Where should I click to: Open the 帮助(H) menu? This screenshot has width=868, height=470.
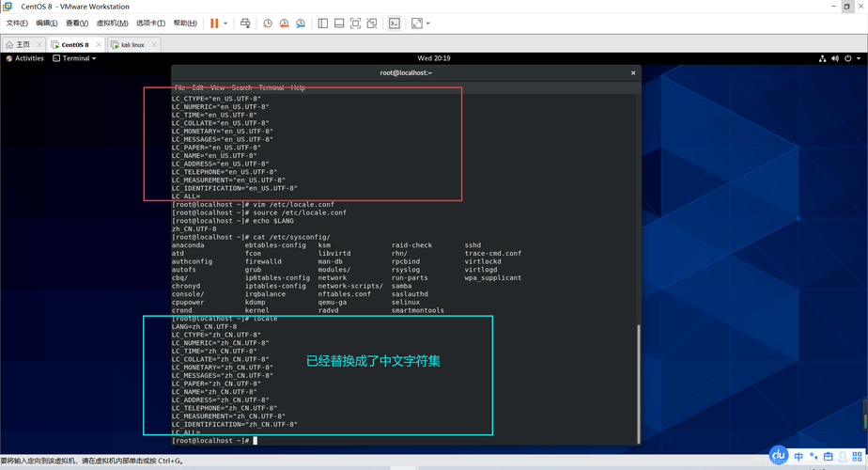point(185,23)
